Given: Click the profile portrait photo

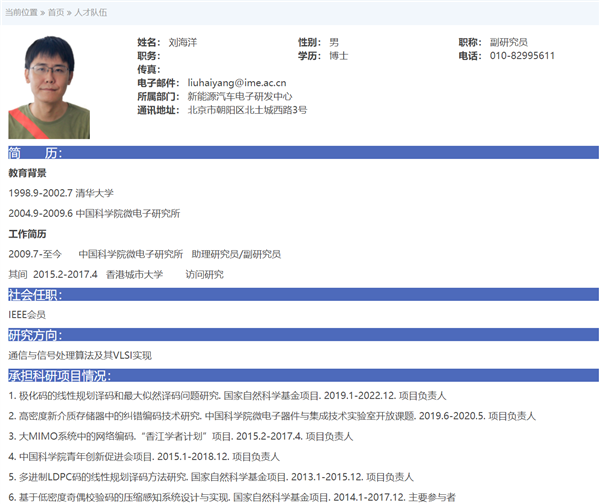Looking at the screenshot, I should tap(49, 87).
